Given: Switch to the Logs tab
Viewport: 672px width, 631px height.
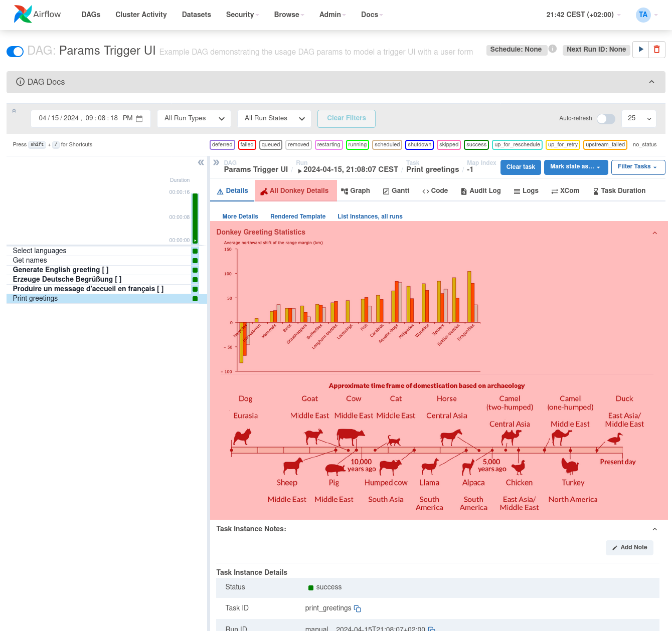Looking at the screenshot, I should [x=526, y=191].
